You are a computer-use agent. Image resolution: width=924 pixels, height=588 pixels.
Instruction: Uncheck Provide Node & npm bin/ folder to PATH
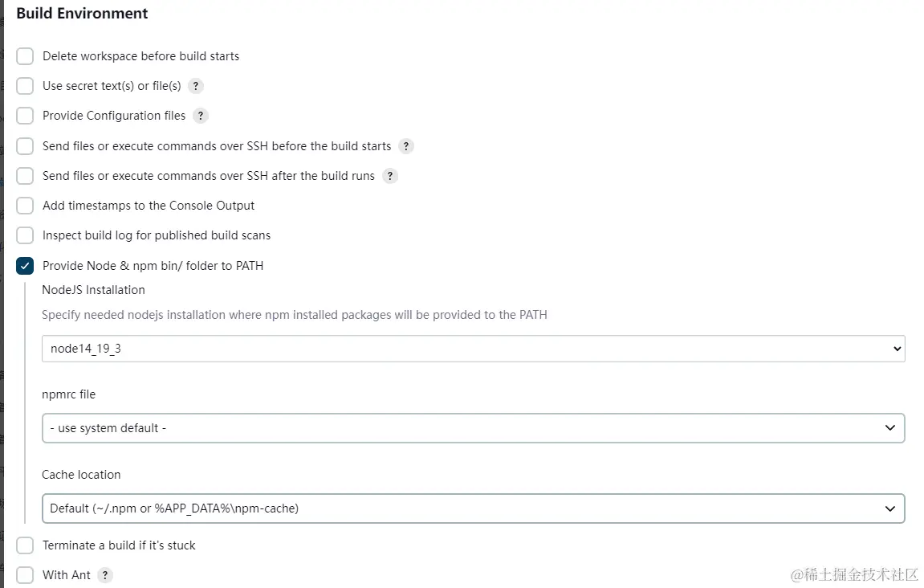tap(25, 266)
